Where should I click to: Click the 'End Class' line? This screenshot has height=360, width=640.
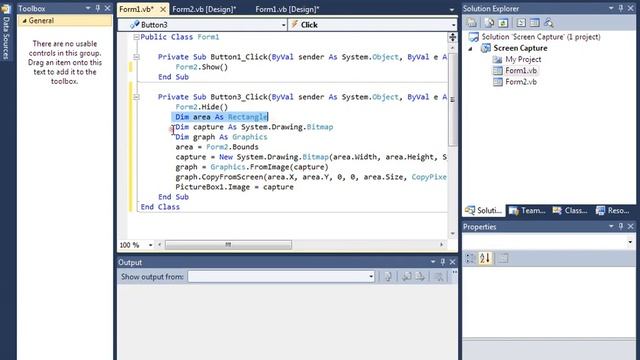point(160,207)
